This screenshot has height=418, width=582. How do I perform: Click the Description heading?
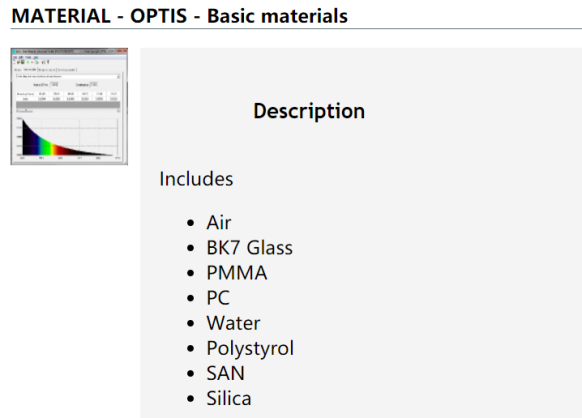(309, 111)
